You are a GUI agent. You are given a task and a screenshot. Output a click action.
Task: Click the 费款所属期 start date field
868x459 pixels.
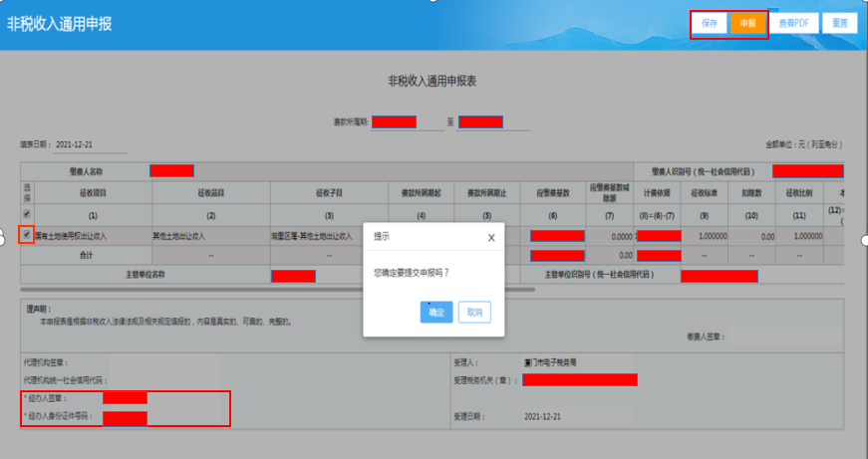coord(408,122)
